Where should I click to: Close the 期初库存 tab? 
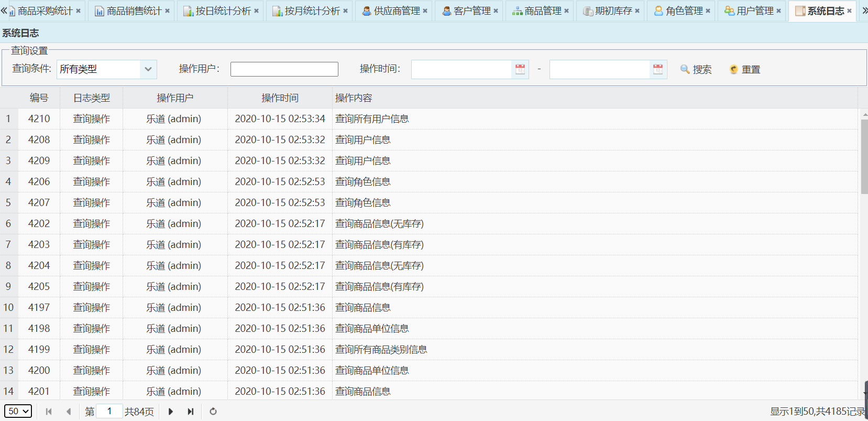click(637, 10)
